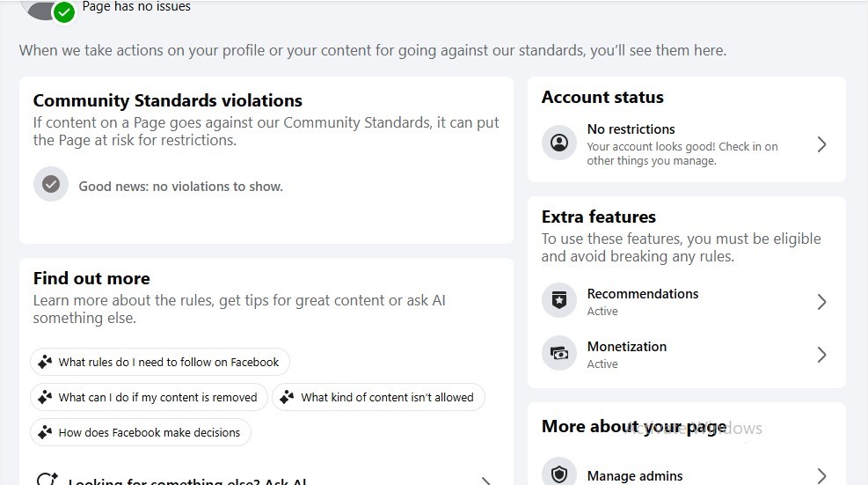This screenshot has width=868, height=485.
Task: Click the Manage admins shield icon
Action: click(559, 474)
